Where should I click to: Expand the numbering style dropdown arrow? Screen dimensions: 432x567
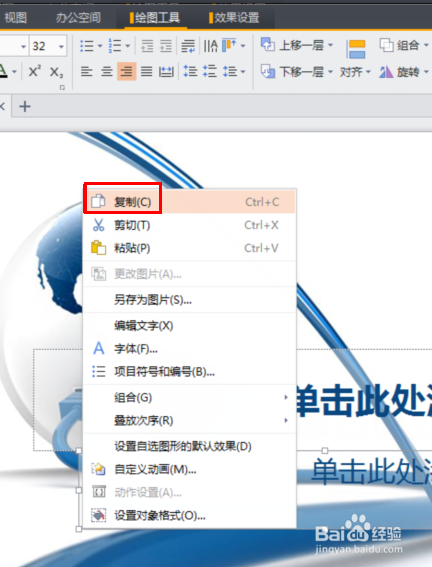(x=128, y=46)
